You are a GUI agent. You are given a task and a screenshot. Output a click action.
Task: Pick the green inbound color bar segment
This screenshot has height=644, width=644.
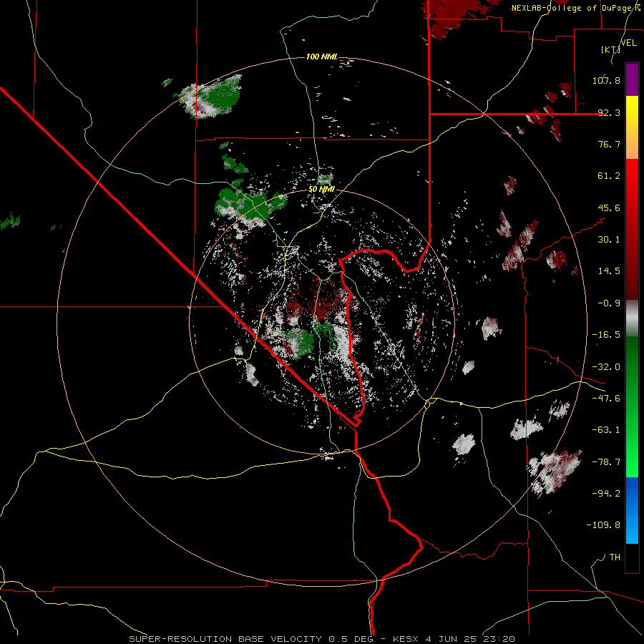click(632, 406)
